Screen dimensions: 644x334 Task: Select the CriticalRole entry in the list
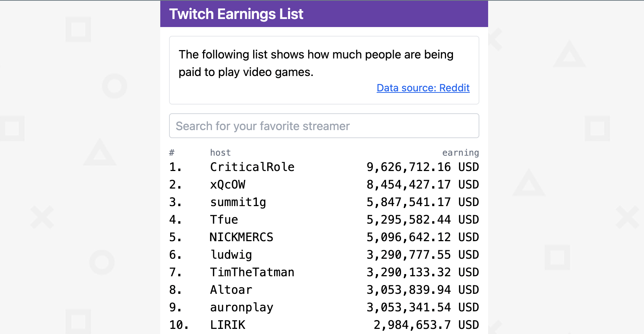coord(252,167)
